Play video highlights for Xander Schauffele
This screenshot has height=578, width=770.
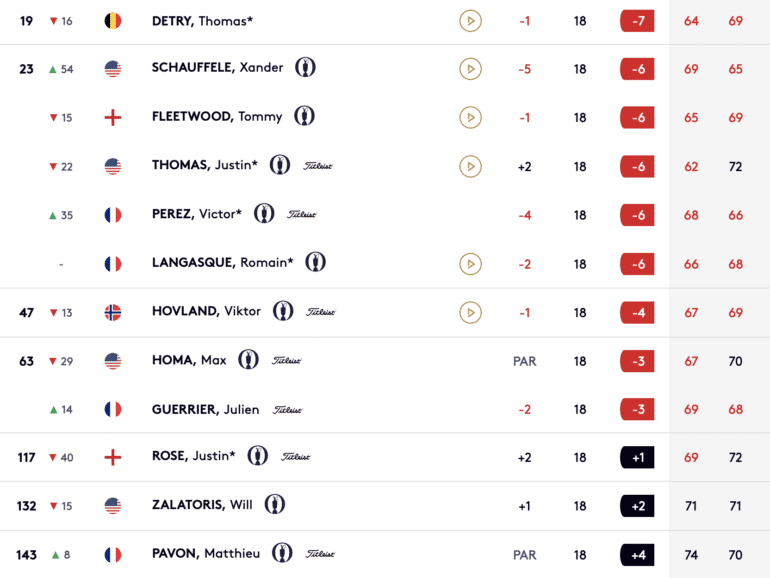pyautogui.click(x=470, y=69)
